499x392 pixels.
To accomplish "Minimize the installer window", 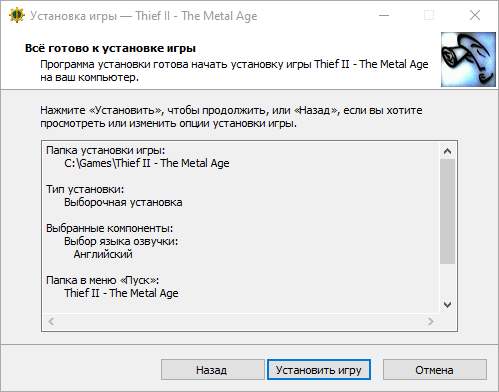I will pyautogui.click(x=384, y=15).
